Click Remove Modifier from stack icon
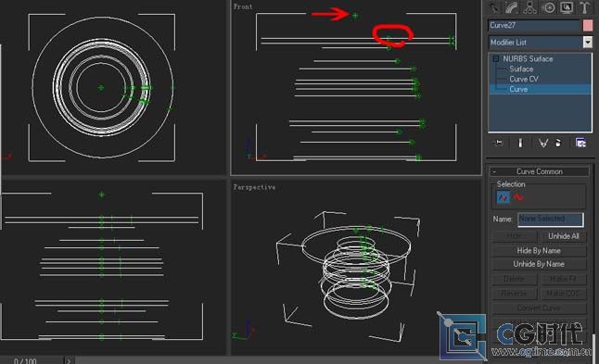 (x=558, y=143)
